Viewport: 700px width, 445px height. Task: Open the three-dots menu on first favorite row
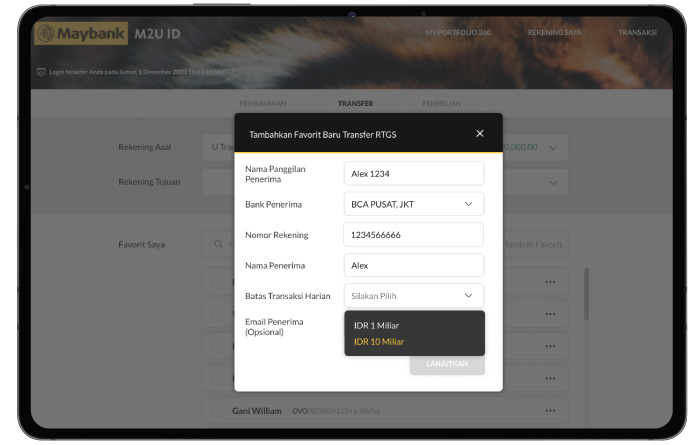[550, 282]
